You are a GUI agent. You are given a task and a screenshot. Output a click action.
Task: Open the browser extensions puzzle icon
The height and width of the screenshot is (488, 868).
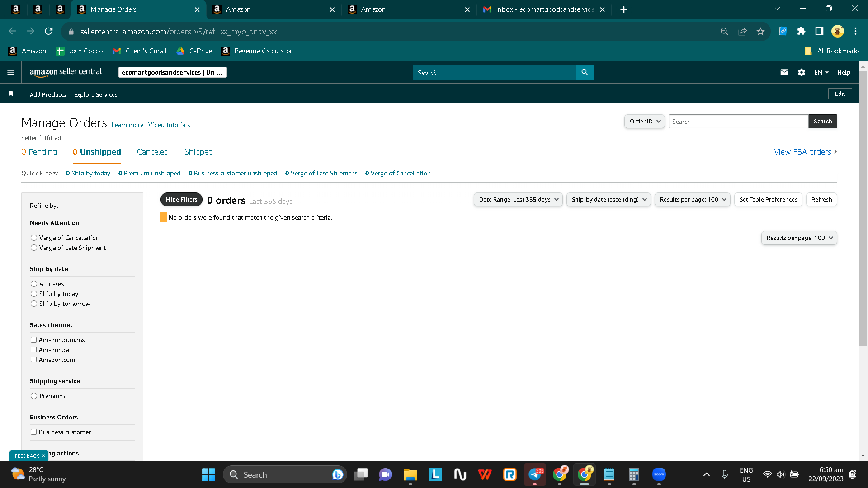pyautogui.click(x=802, y=31)
